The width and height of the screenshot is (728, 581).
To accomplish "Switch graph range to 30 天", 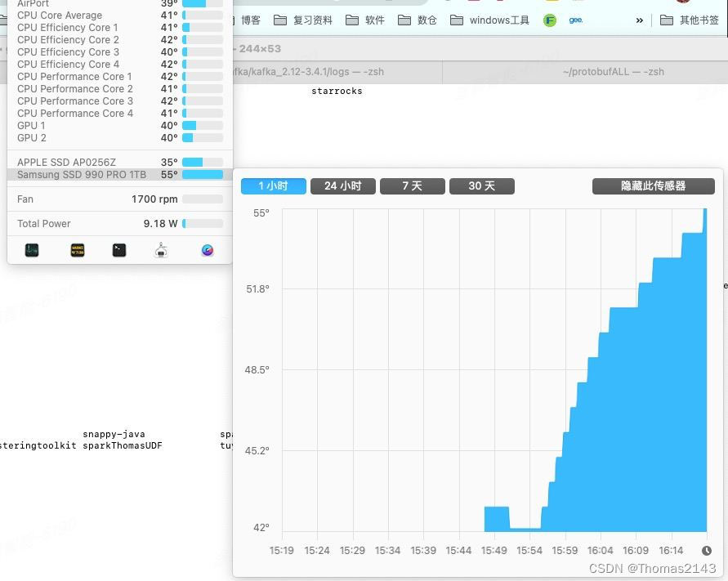I will (482, 185).
